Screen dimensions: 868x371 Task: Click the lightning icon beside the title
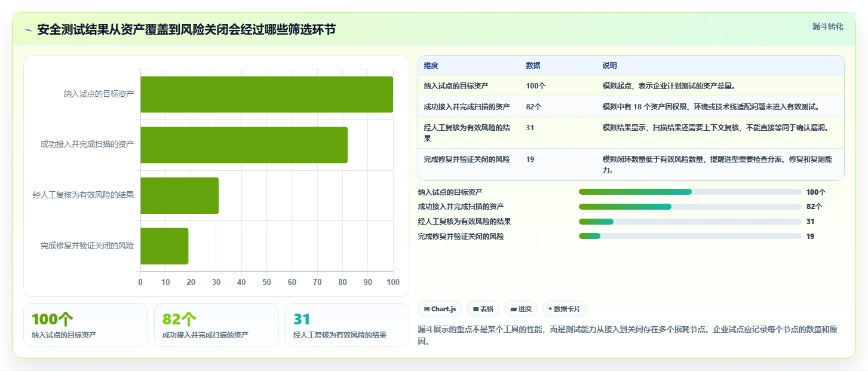point(28,30)
